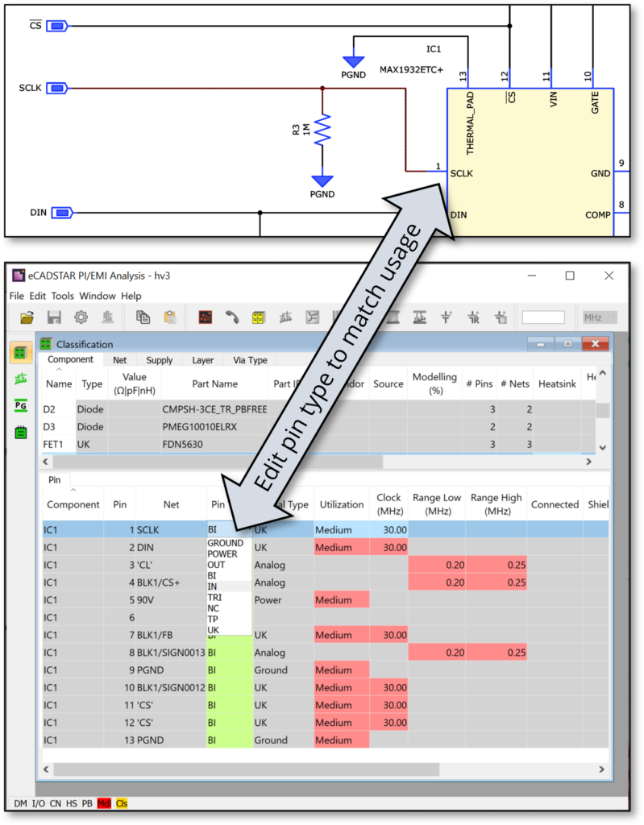Screen dimensions: 644x825
Task: Choose UK from the pin type list
Action: coord(213,630)
